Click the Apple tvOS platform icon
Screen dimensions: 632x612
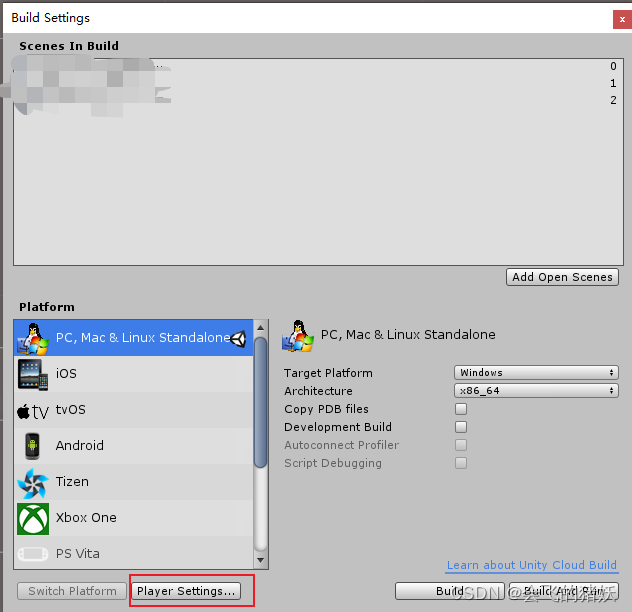coord(33,411)
